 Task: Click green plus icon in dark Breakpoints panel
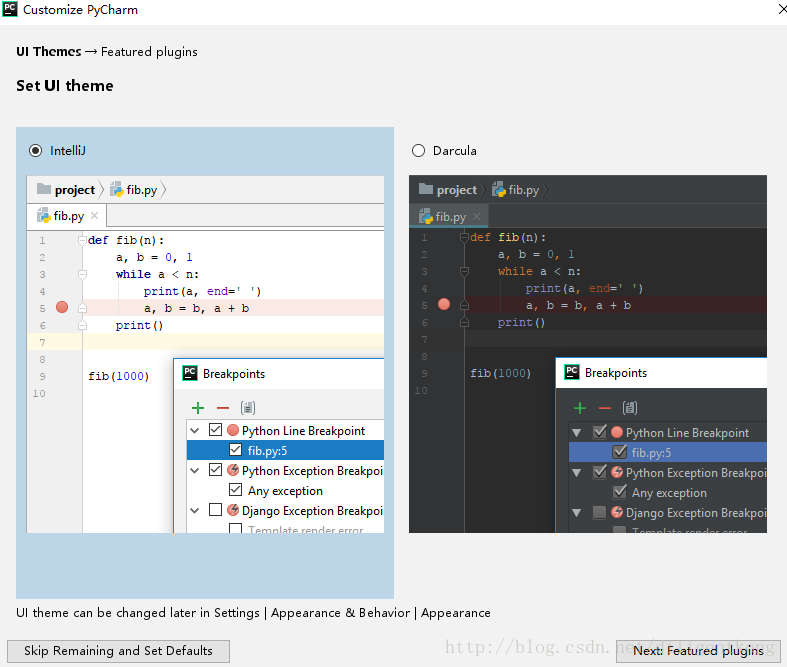[580, 408]
